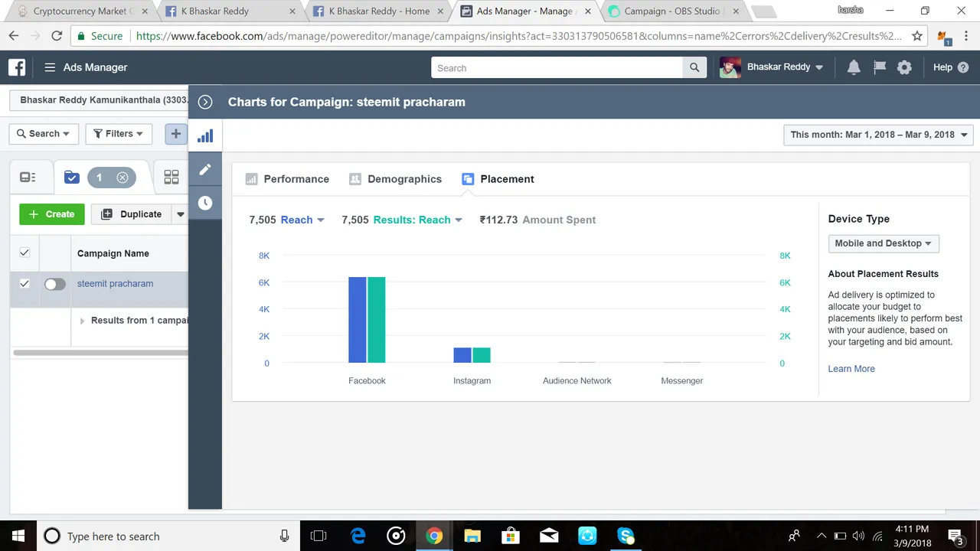Switch to the Performance tab

point(287,179)
